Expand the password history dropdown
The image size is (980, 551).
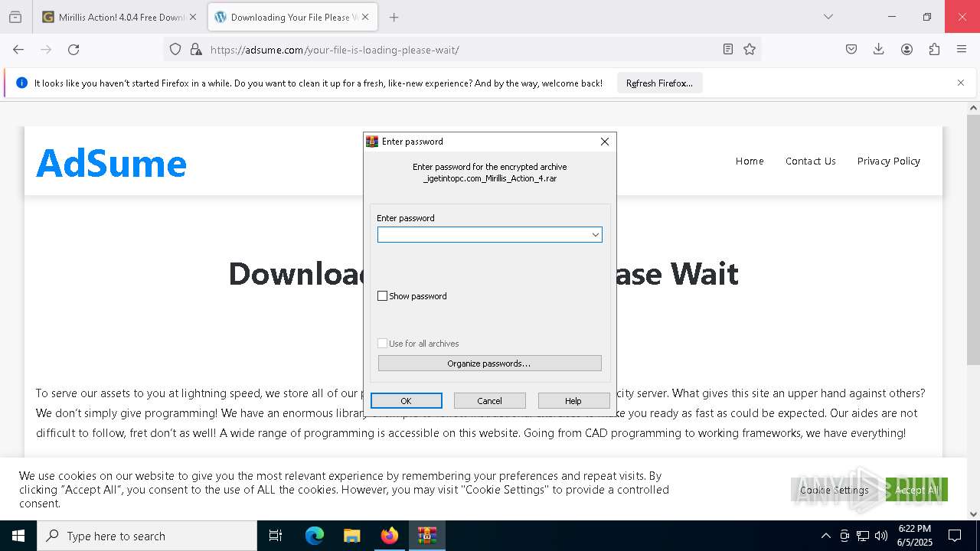(x=595, y=235)
